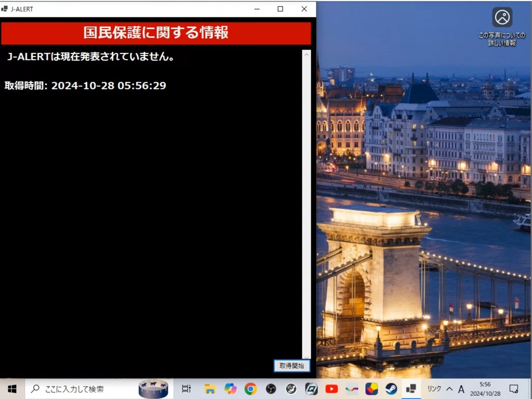
Task: Click the scrollbar up arrow in J-ALERT
Action: 307,54
